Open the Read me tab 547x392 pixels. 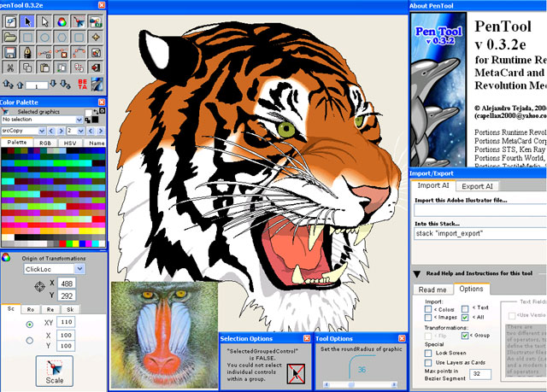(x=432, y=290)
